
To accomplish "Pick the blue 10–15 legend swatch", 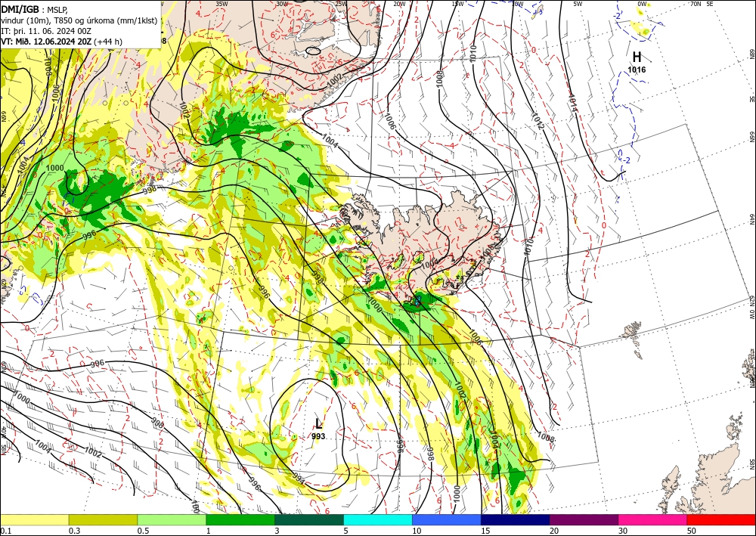I will 447,519.
